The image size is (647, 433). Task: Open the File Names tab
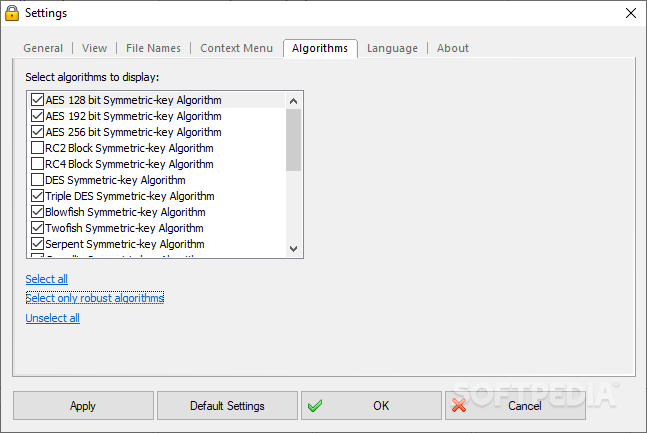[x=153, y=48]
